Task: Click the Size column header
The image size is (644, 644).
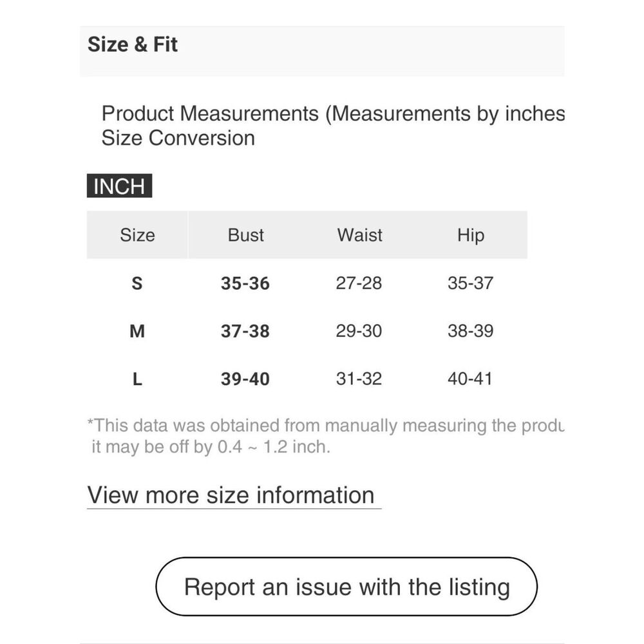Action: pos(137,235)
